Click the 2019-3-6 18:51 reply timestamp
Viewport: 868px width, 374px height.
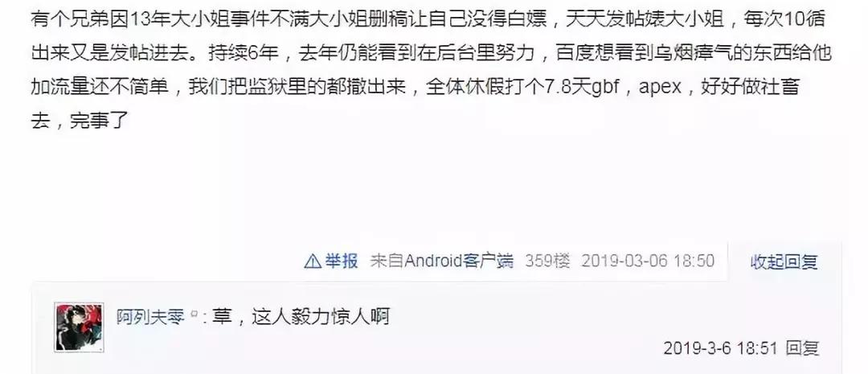tap(720, 348)
